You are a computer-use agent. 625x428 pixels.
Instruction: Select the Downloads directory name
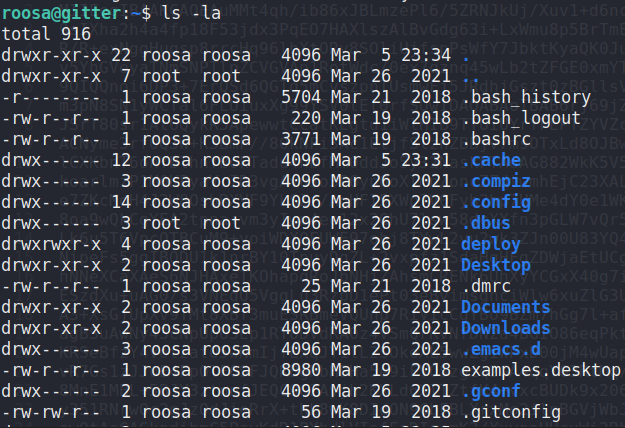tap(505, 328)
